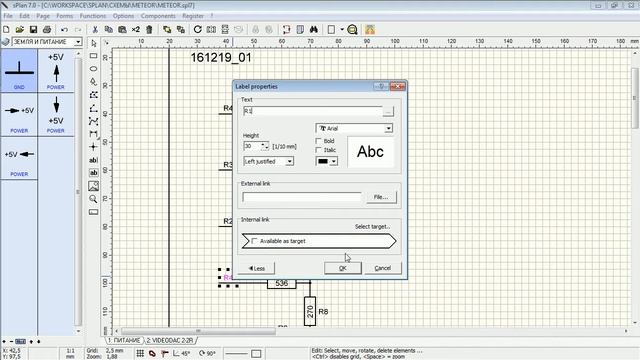
Task: Pick the GND ground symbol component
Action: [19, 71]
